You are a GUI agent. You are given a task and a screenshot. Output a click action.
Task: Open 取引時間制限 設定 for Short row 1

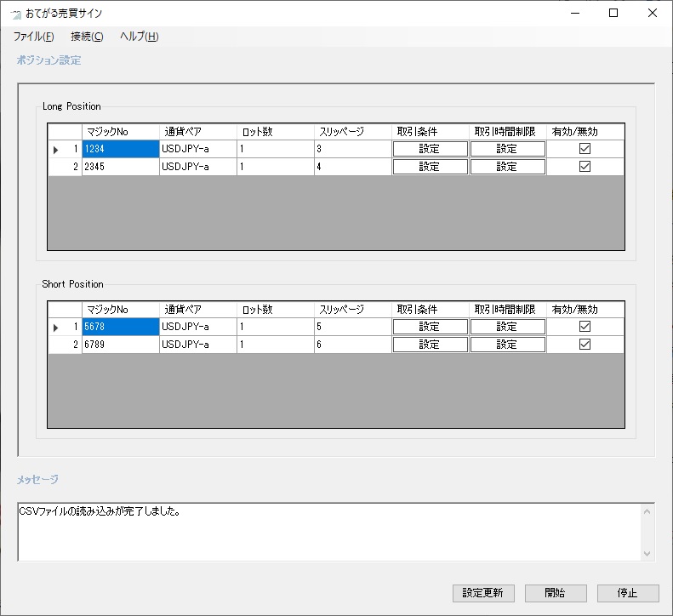[507, 327]
